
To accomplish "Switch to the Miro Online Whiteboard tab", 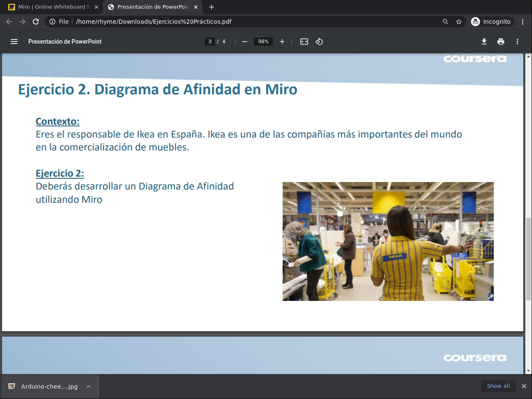I will point(54,7).
